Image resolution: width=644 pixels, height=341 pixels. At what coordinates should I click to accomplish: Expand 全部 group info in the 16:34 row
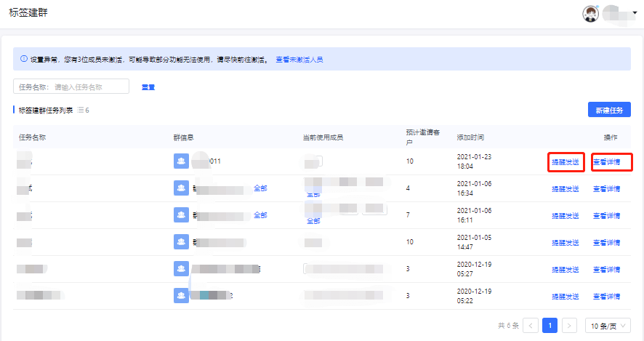point(260,188)
